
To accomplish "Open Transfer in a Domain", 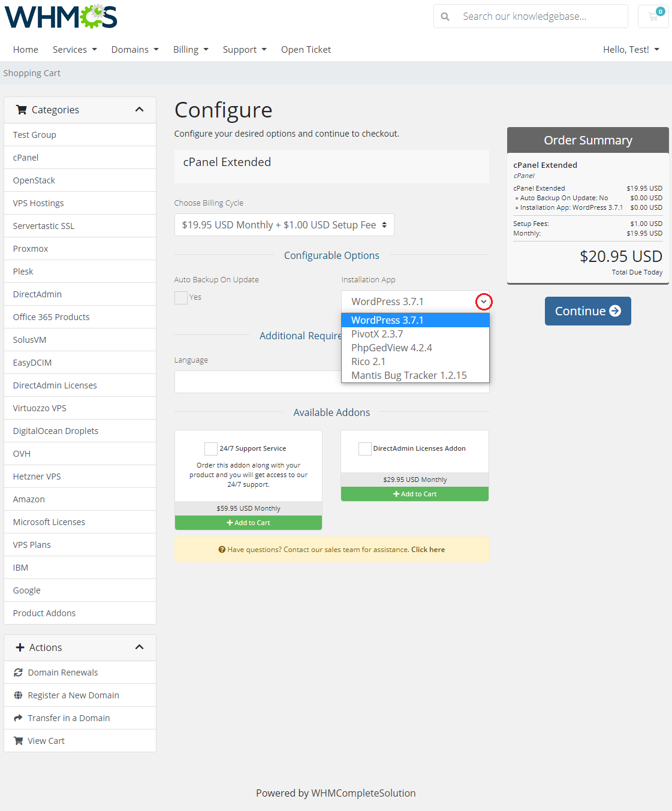I will click(x=80, y=718).
